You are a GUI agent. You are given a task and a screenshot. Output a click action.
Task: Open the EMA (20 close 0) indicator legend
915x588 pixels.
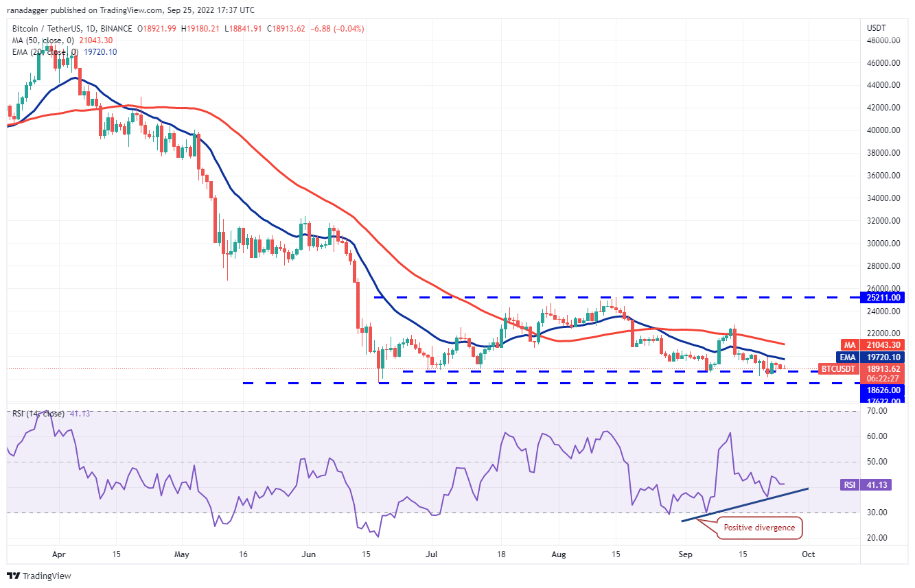pos(56,52)
